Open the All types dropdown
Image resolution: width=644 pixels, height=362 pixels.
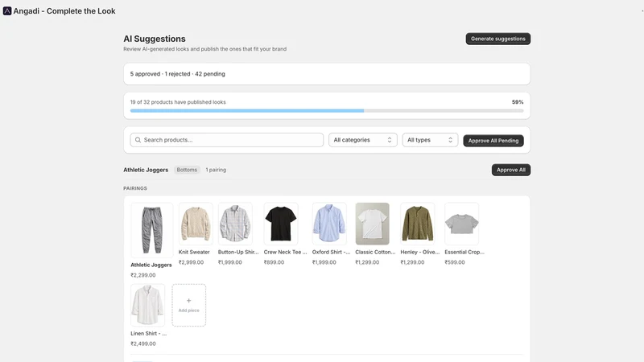[x=430, y=140]
